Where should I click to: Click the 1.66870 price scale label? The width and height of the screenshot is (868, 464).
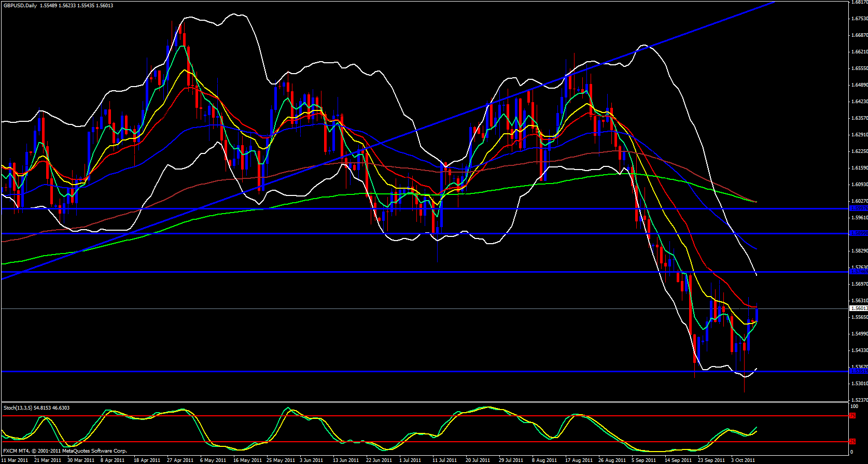click(859, 35)
